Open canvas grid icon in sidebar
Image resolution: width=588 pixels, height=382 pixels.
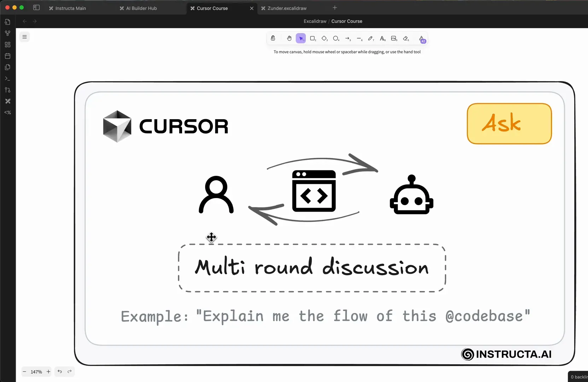7,45
